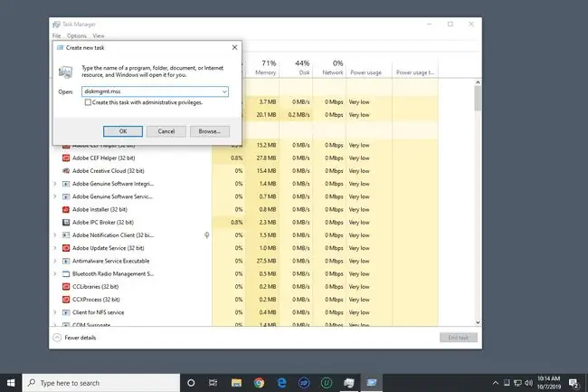The width and height of the screenshot is (588, 392).
Task: Open Task View from the taskbar
Action: click(213, 383)
